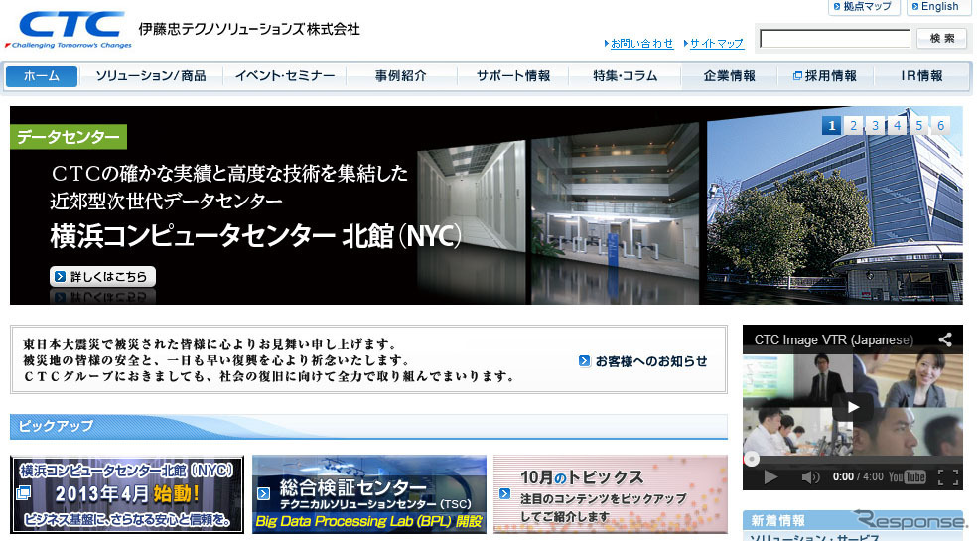Image resolution: width=980 pixels, height=541 pixels.
Task: Open イベント・セミナー menu
Action: click(285, 76)
